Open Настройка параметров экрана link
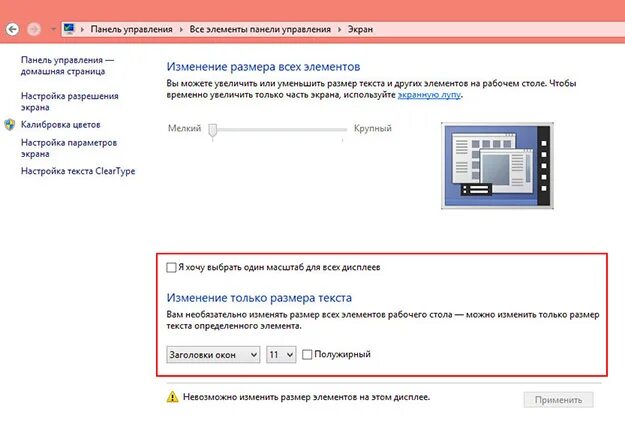This screenshot has width=625, height=424. coord(69,148)
